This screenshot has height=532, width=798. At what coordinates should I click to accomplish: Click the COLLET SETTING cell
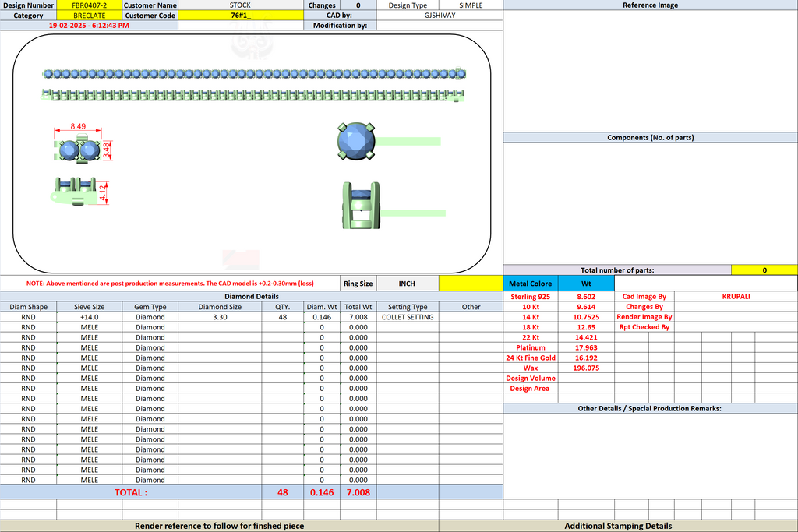[408, 317]
